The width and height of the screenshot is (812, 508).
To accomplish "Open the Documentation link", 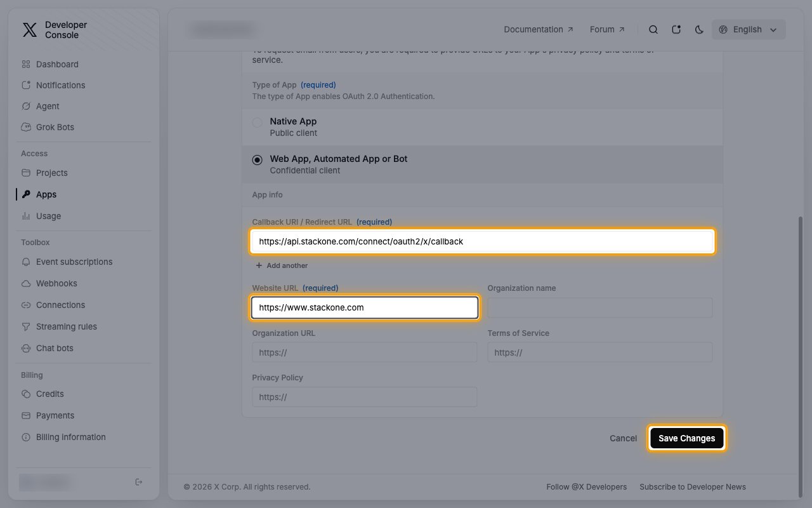I will pyautogui.click(x=539, y=29).
